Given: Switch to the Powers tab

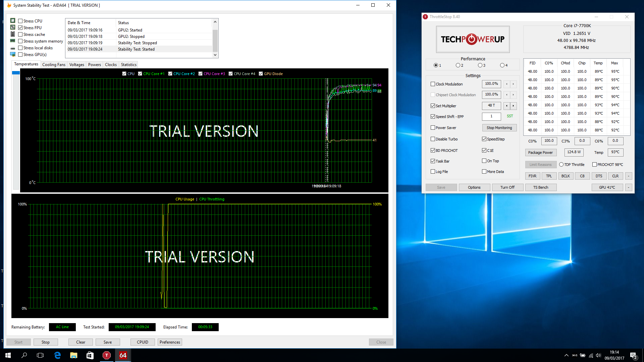Looking at the screenshot, I should pyautogui.click(x=95, y=65).
